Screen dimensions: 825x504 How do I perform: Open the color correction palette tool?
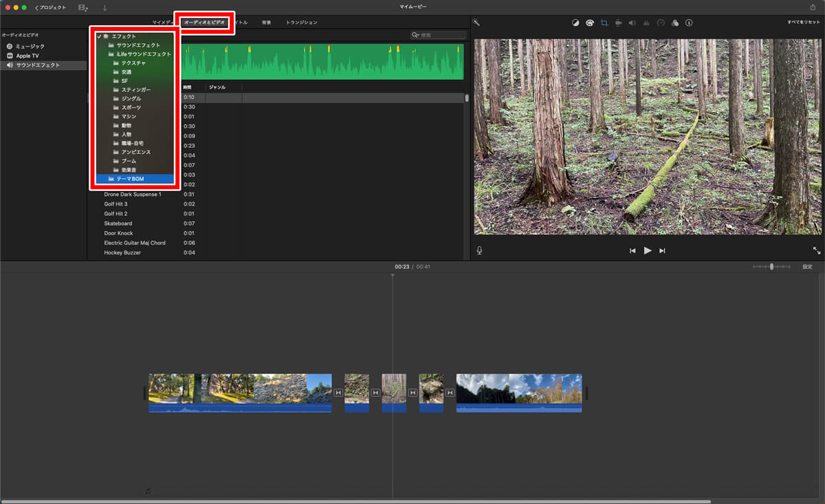coord(590,23)
